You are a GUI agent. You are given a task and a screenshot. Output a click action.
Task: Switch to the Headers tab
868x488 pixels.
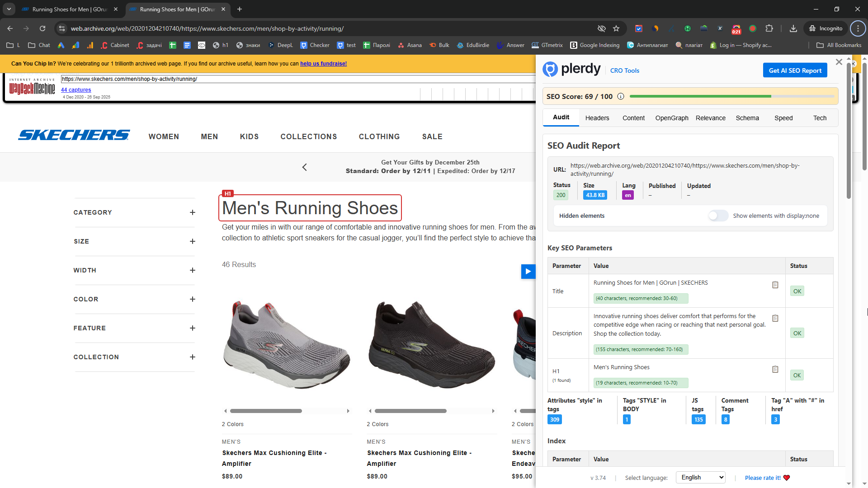[x=597, y=118]
